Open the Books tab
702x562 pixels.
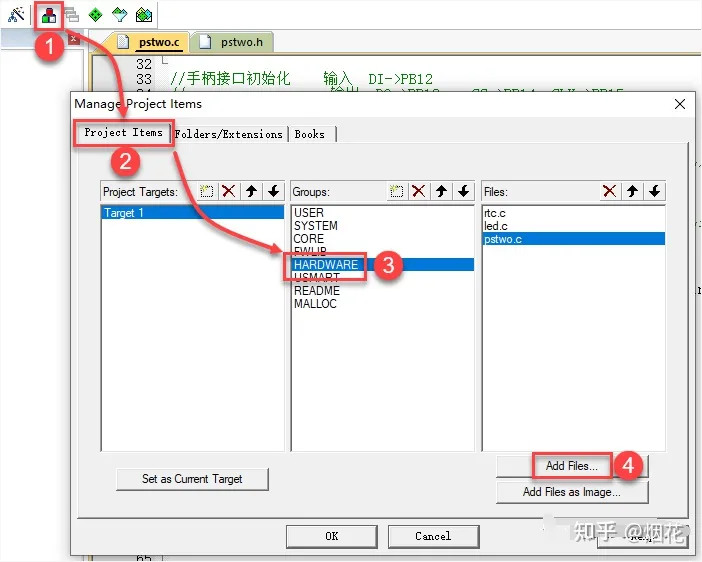tap(311, 134)
